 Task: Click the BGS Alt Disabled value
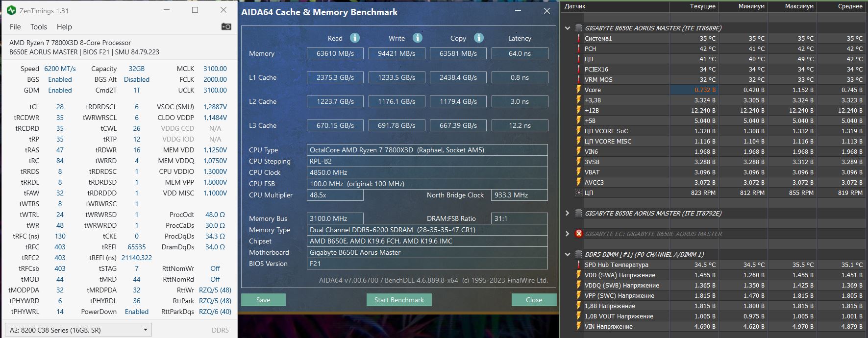click(x=136, y=79)
